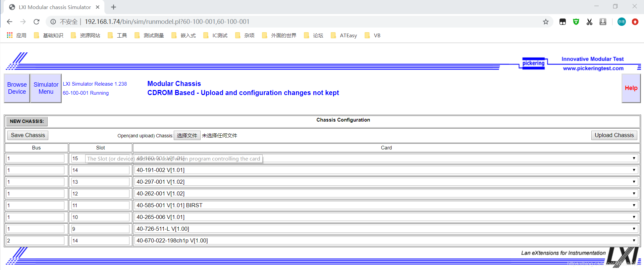Image resolution: width=644 pixels, height=270 pixels.
Task: Click the Card column header
Action: pos(386,148)
